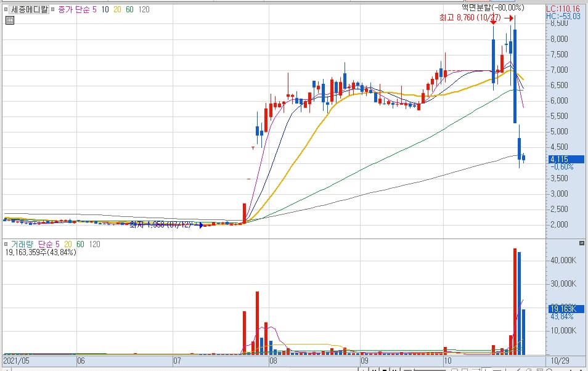Viewport: 588px width, 371px height.
Task: Toggle the small square before 세종메디칼
Action: [x=6, y=9]
